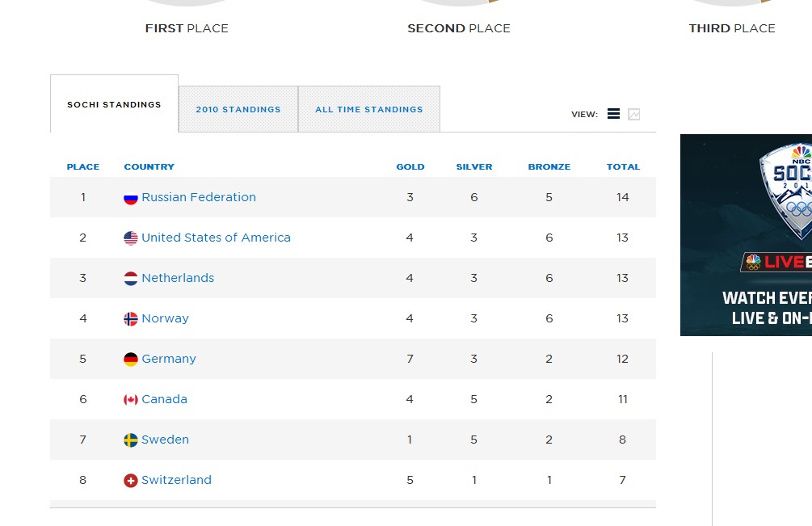The height and width of the screenshot is (526, 812).
Task: Click the Norway flag icon
Action: pyautogui.click(x=131, y=319)
